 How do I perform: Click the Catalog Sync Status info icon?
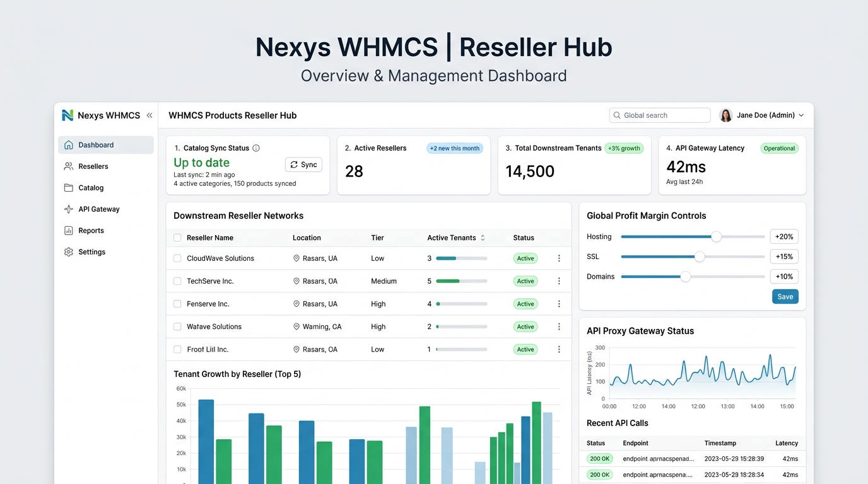(256, 148)
